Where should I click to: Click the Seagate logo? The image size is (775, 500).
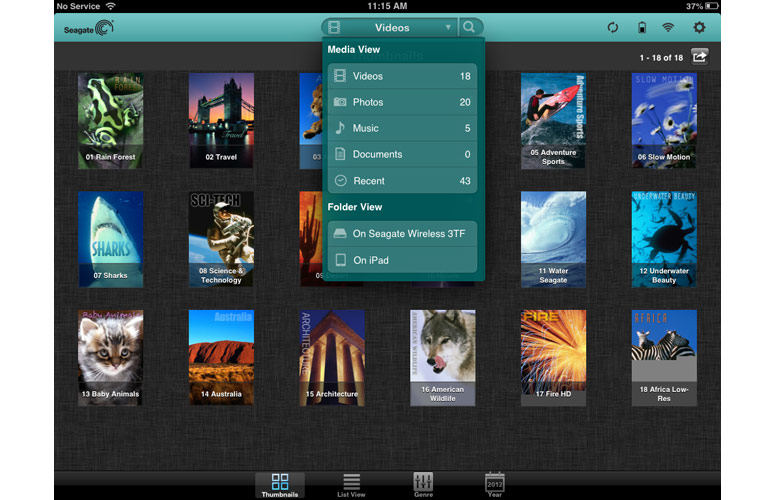[89, 28]
